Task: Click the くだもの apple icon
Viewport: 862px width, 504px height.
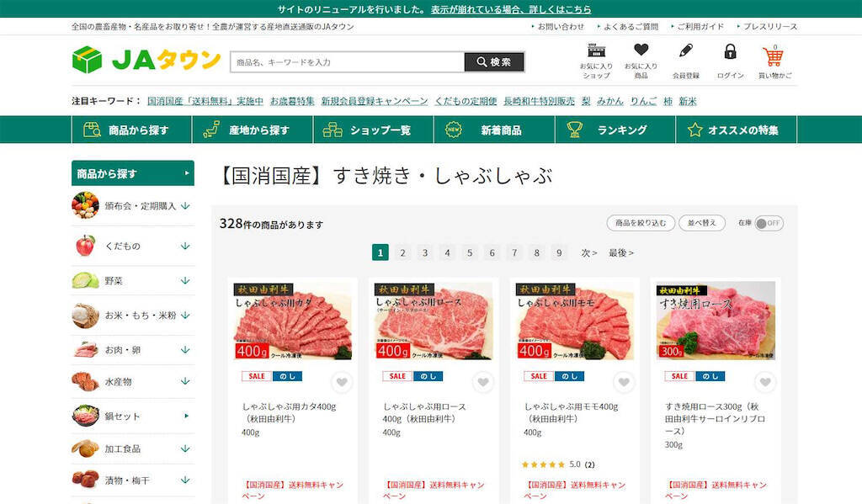Action: [85, 245]
